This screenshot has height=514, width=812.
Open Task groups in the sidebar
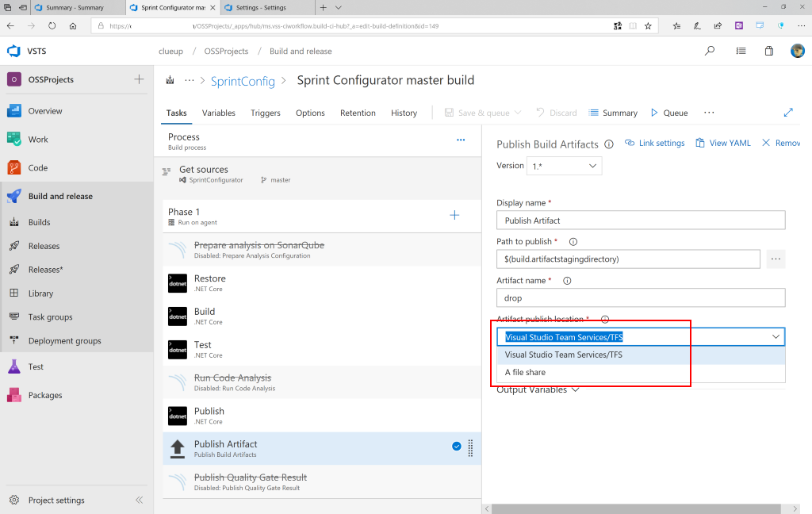tap(50, 317)
